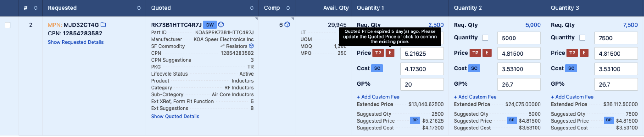Click the SC badge in Quantity 3 Cost
Screen dimensions: 644x137
coord(571,68)
